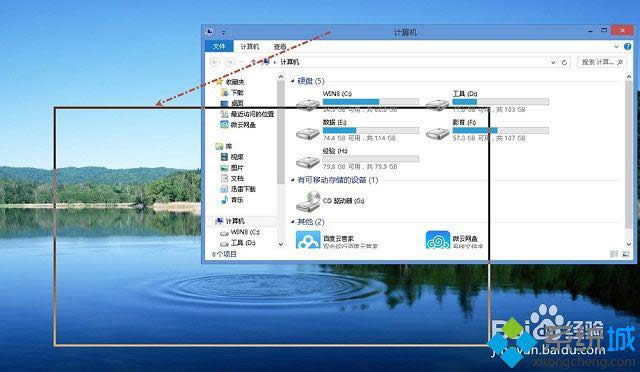This screenshot has width=640, height=372.
Task: Open the 视频 library
Action: coord(232,157)
